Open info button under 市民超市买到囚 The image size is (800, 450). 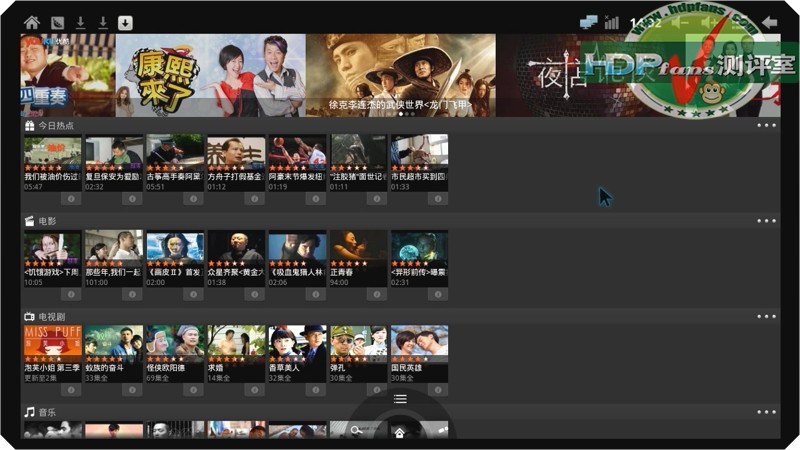tap(438, 198)
